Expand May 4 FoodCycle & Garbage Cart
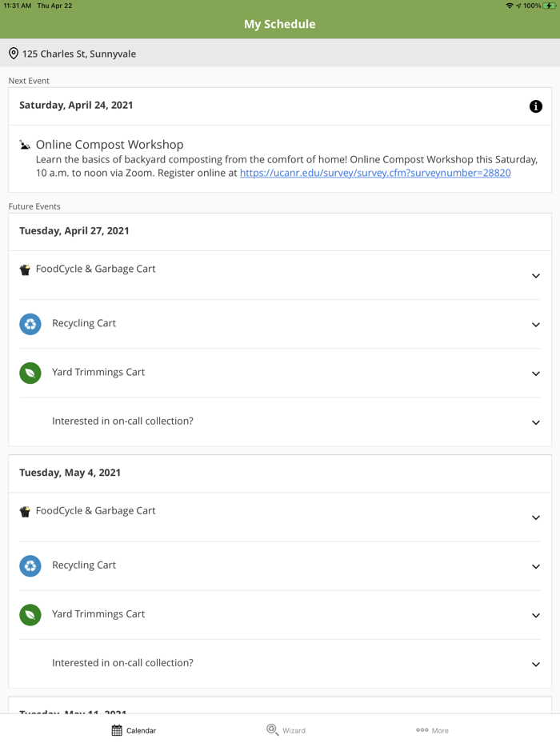The width and height of the screenshot is (560, 747). (x=536, y=517)
